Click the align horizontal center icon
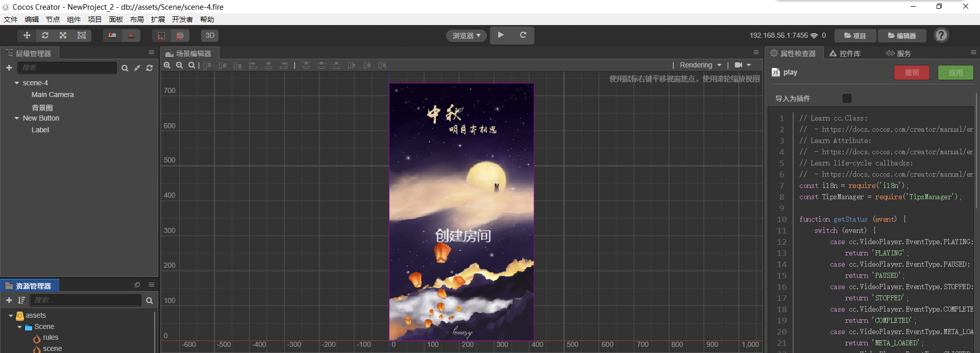Viewport: 980px width, 353px height. coord(268,65)
